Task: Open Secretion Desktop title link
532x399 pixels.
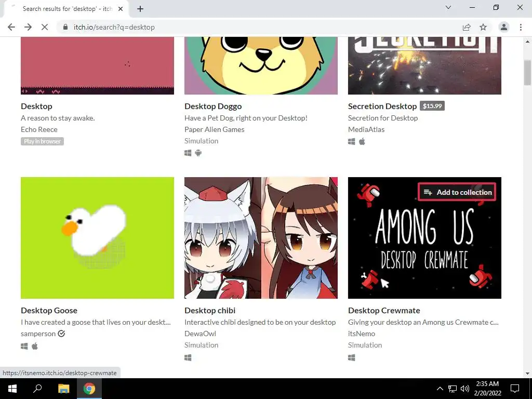Action: click(x=382, y=106)
